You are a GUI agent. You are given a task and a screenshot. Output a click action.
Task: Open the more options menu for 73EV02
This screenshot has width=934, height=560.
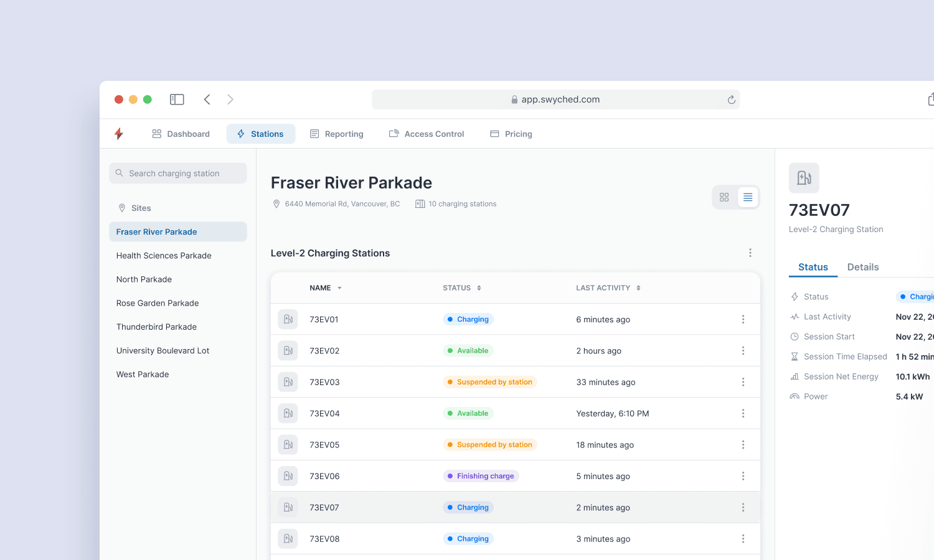point(743,351)
